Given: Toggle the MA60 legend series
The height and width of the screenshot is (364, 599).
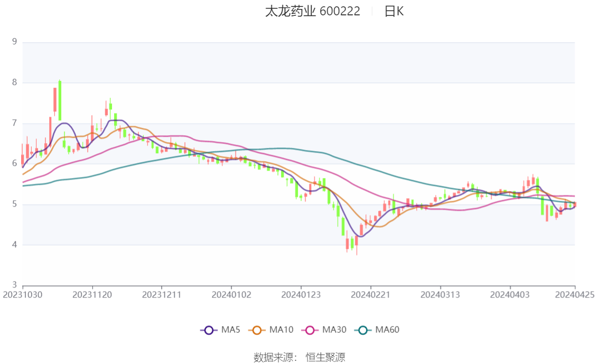Looking at the screenshot, I should [x=377, y=330].
